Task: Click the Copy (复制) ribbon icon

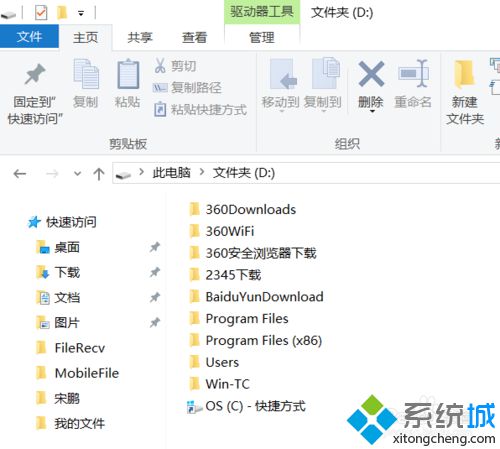Action: point(86,74)
